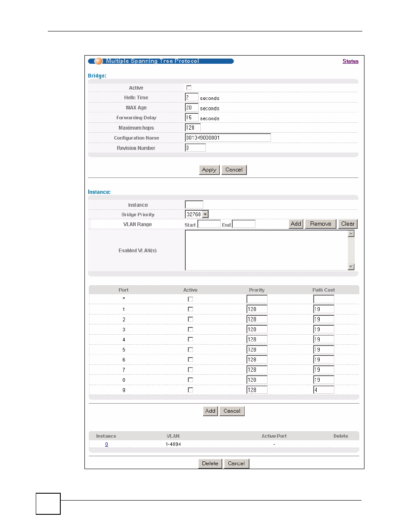Click the VLAN Range Start field

coord(209,224)
